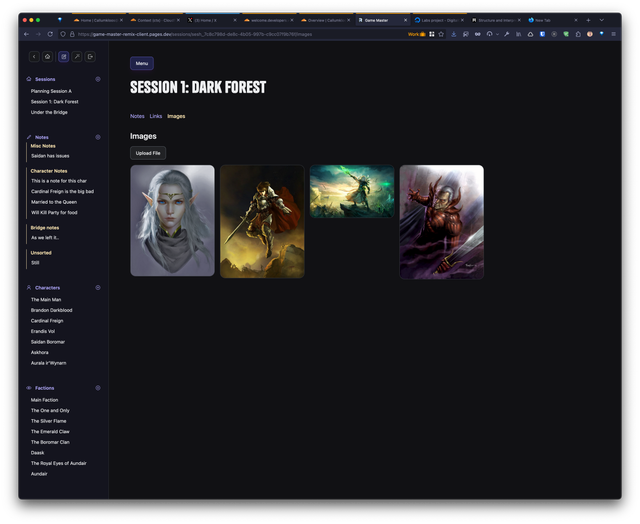This screenshot has width=640, height=524.
Task: Click the Sessions section heading
Action: tap(45, 79)
